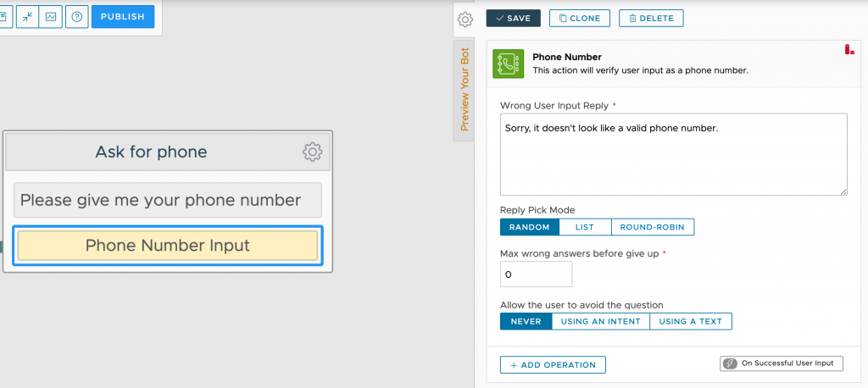Screen dimensions: 868x388
Task: Set Reply Pick Mode to Round-Robin
Action: (652, 227)
